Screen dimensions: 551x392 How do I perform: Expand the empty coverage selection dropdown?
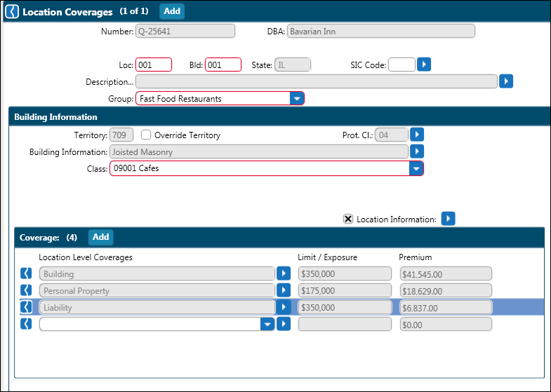[267, 324]
